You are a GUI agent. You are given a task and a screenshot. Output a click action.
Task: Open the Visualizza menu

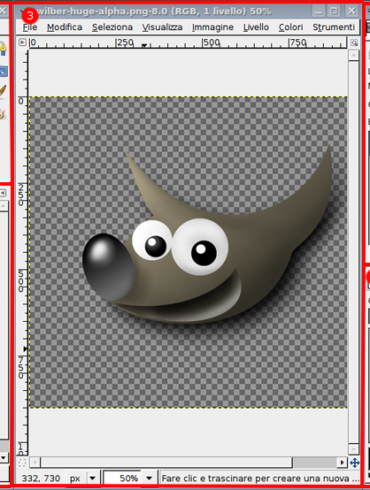coord(162,27)
